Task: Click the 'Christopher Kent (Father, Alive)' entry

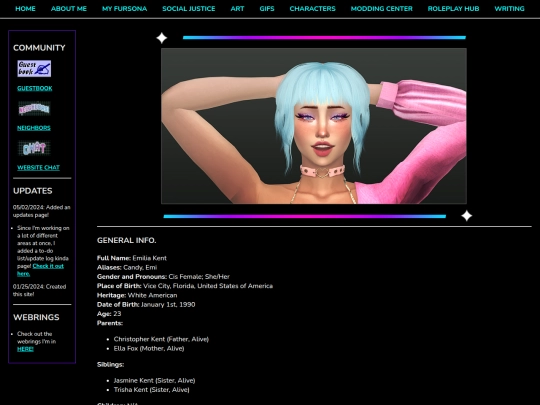Action: point(161,339)
